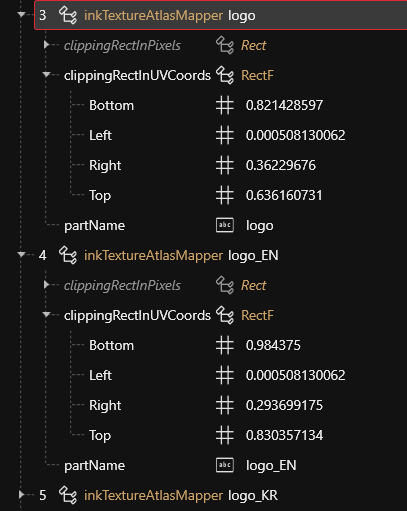
Task: Click number icon for Top 0.830357134
Action: coord(225,435)
